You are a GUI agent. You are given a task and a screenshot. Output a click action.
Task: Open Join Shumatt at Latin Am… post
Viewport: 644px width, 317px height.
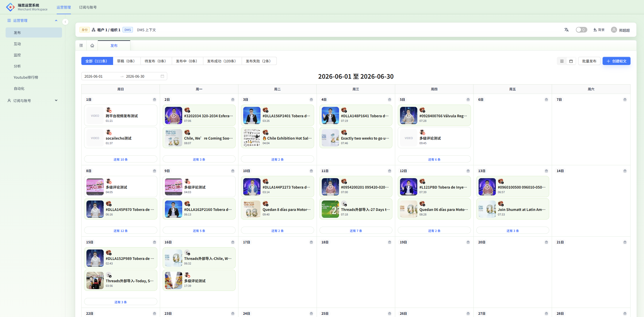click(512, 209)
